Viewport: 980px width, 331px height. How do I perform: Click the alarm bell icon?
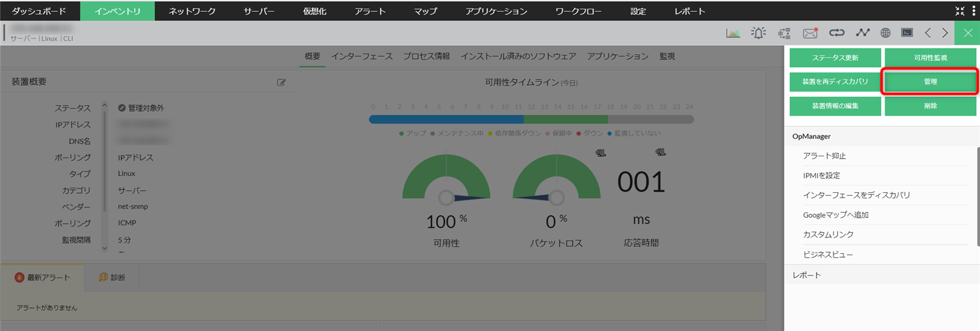(758, 33)
